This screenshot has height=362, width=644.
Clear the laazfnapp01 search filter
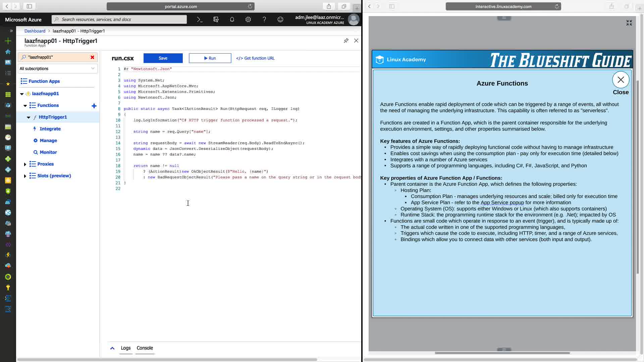click(92, 57)
